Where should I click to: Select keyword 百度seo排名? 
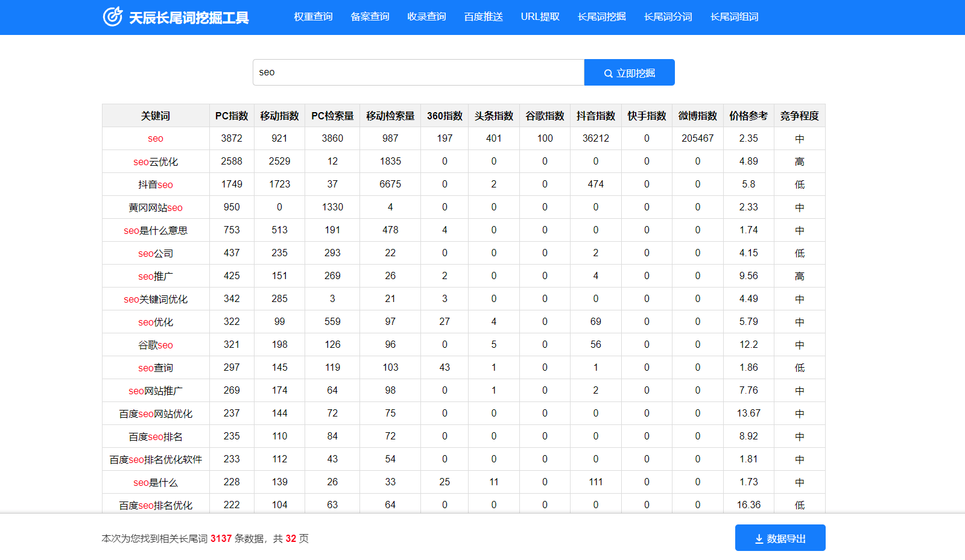[156, 436]
